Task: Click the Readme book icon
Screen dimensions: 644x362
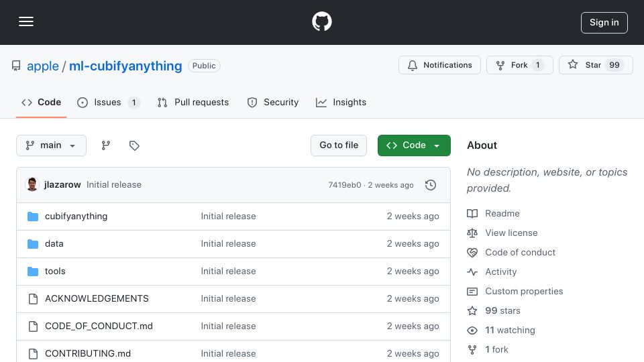Action: (x=472, y=213)
